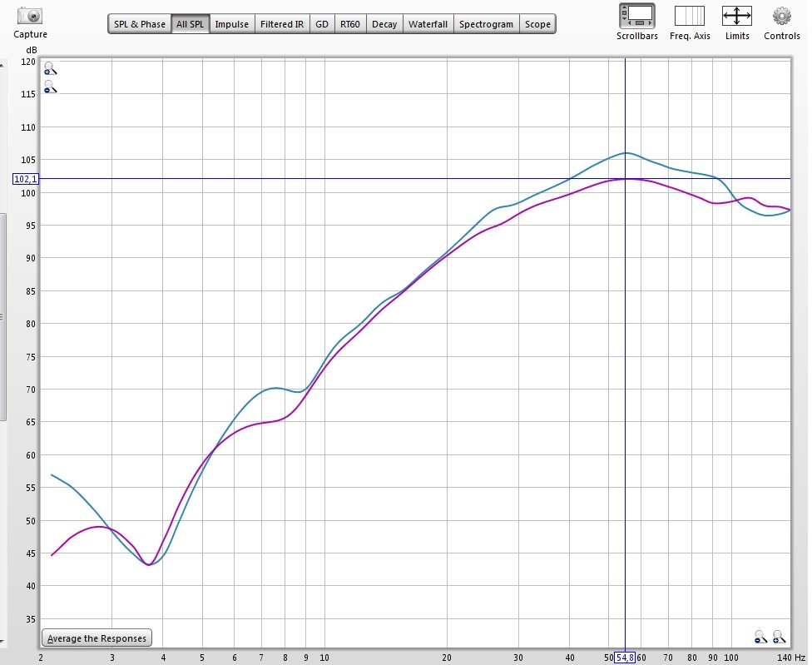
Task: Select the Waterfall tab
Action: [x=428, y=24]
